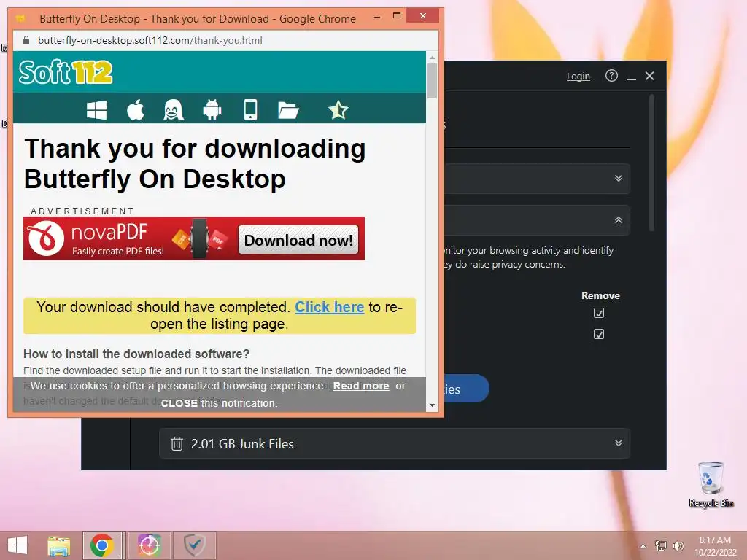The width and height of the screenshot is (747, 560).
Task: Maximize the Chrome popup window
Action: pos(396,16)
